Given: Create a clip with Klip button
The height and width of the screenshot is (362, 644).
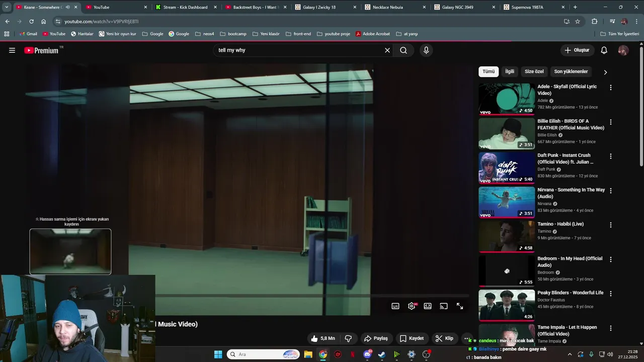Looking at the screenshot, I should (x=444, y=338).
